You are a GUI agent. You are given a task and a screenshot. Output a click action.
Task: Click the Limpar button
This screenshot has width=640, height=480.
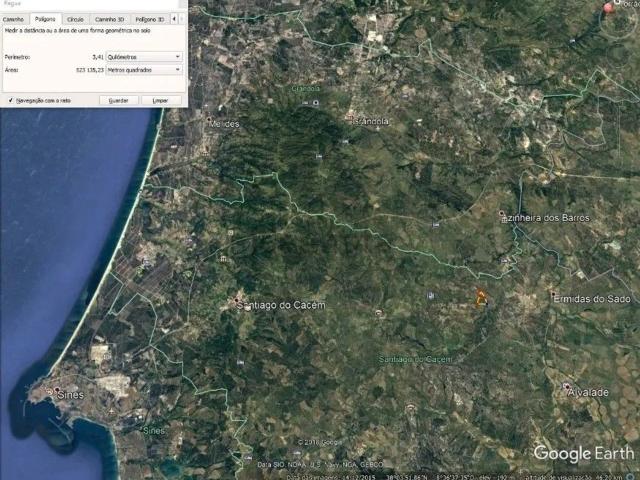160,100
